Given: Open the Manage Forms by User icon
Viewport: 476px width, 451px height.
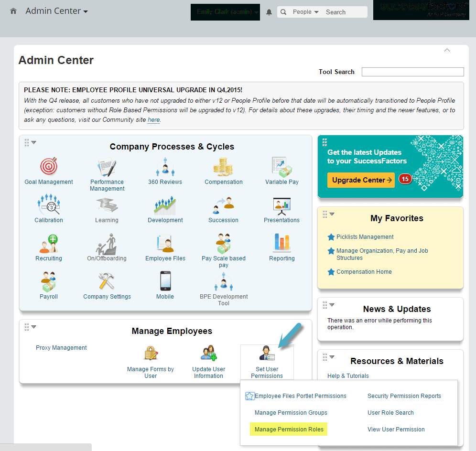Looking at the screenshot, I should pos(151,353).
